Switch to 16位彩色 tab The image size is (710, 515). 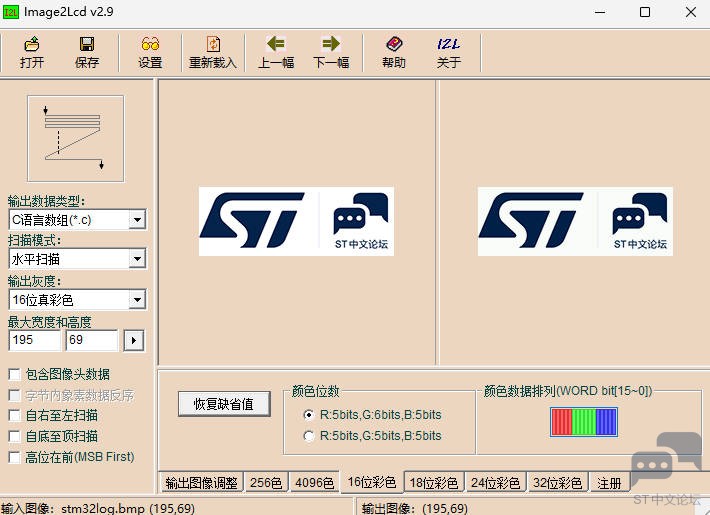point(371,482)
